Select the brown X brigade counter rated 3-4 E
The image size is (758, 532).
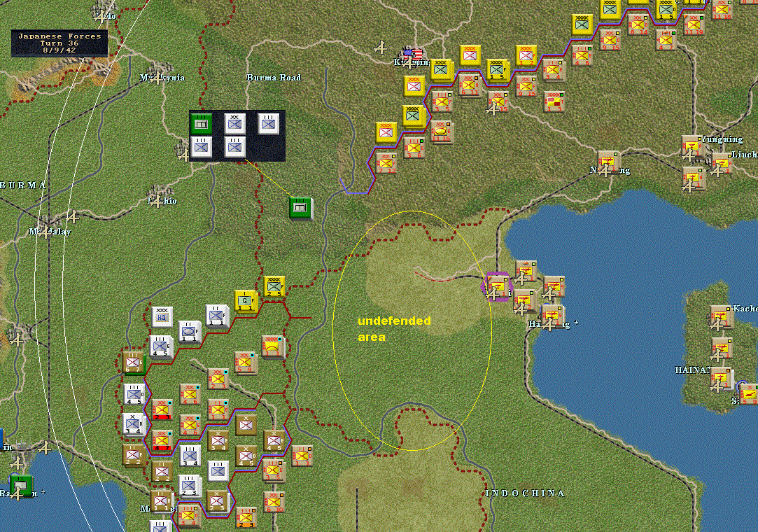(218, 440)
